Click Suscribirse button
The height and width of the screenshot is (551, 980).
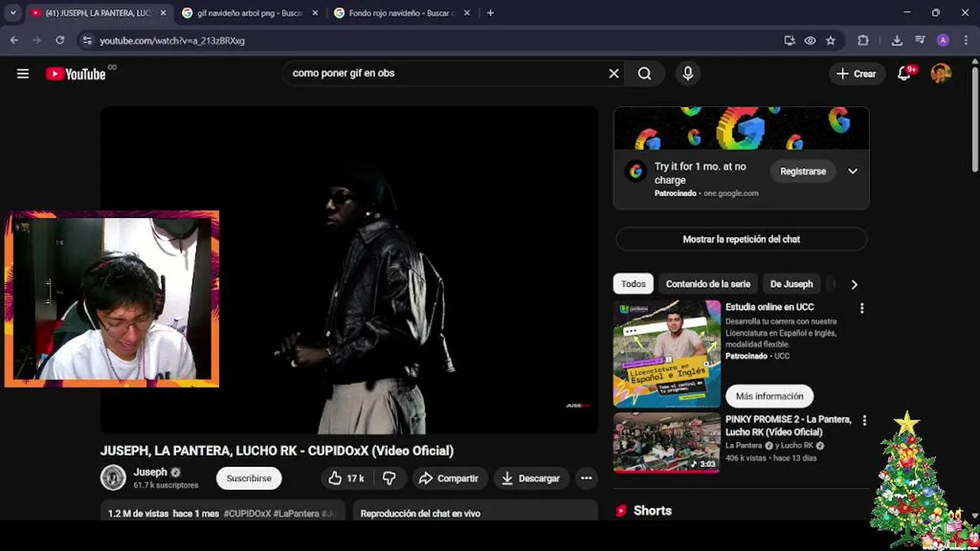(x=249, y=478)
